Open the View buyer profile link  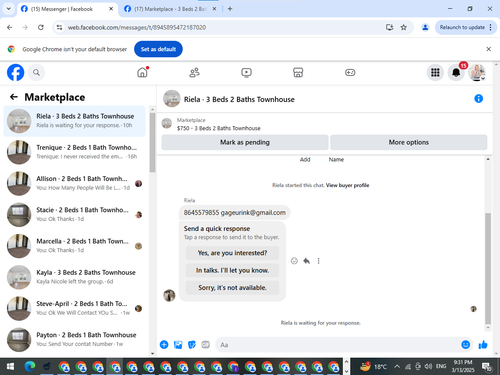(x=347, y=185)
